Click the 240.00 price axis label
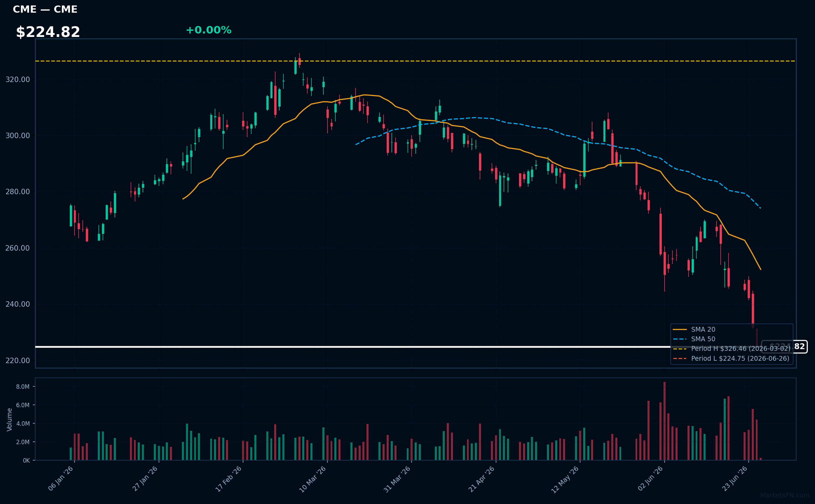This screenshot has height=504, width=815. pyautogui.click(x=18, y=304)
